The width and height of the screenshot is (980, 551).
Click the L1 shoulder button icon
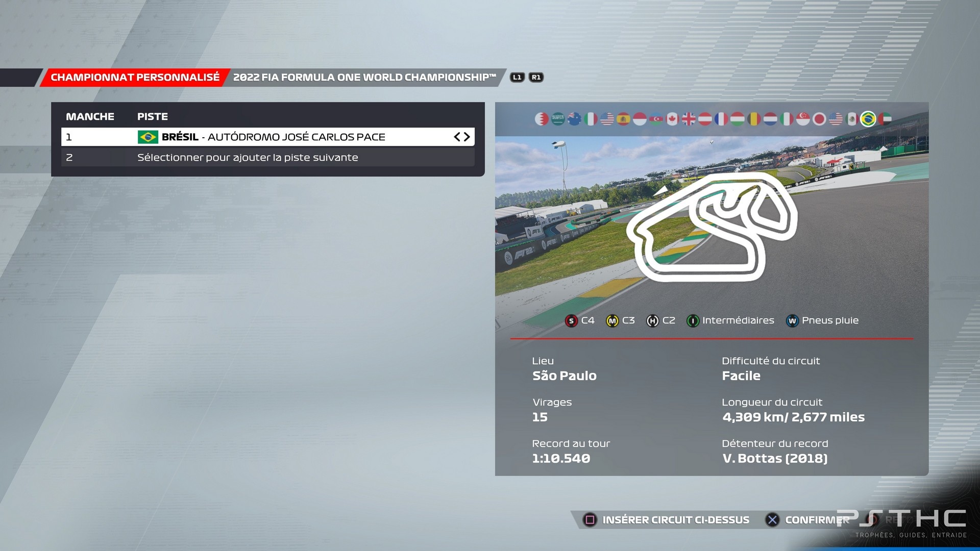coord(517,77)
